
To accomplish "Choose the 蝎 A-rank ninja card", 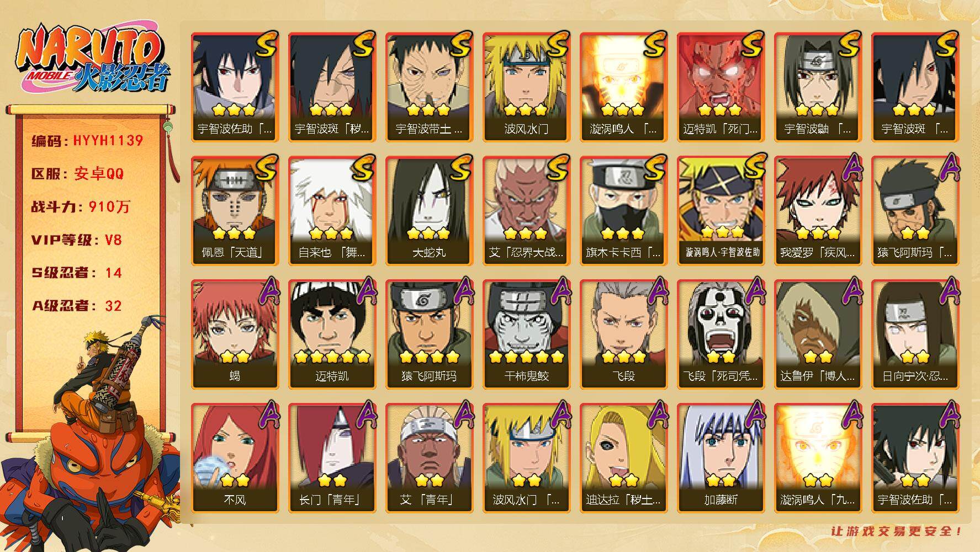I will 235,334.
